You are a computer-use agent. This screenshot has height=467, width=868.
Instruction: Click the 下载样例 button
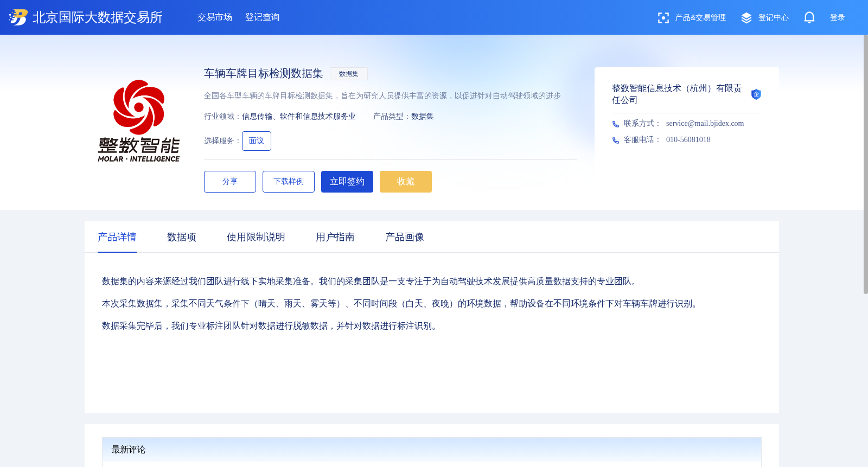[x=289, y=182]
